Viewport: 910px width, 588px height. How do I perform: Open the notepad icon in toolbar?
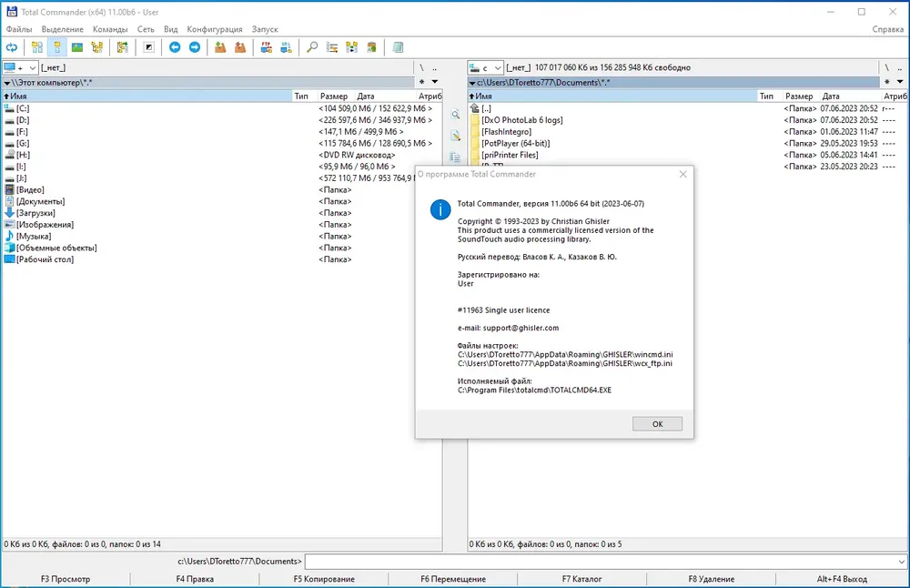click(398, 47)
